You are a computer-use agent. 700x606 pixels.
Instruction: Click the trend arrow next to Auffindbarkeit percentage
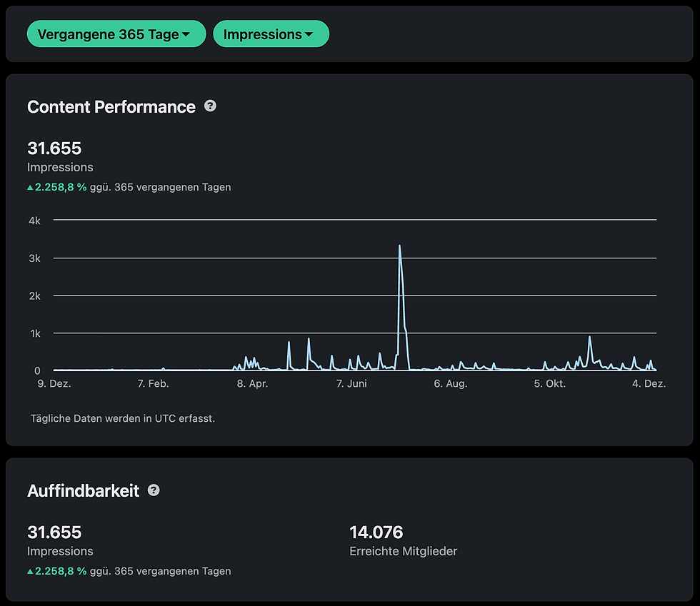click(x=30, y=570)
